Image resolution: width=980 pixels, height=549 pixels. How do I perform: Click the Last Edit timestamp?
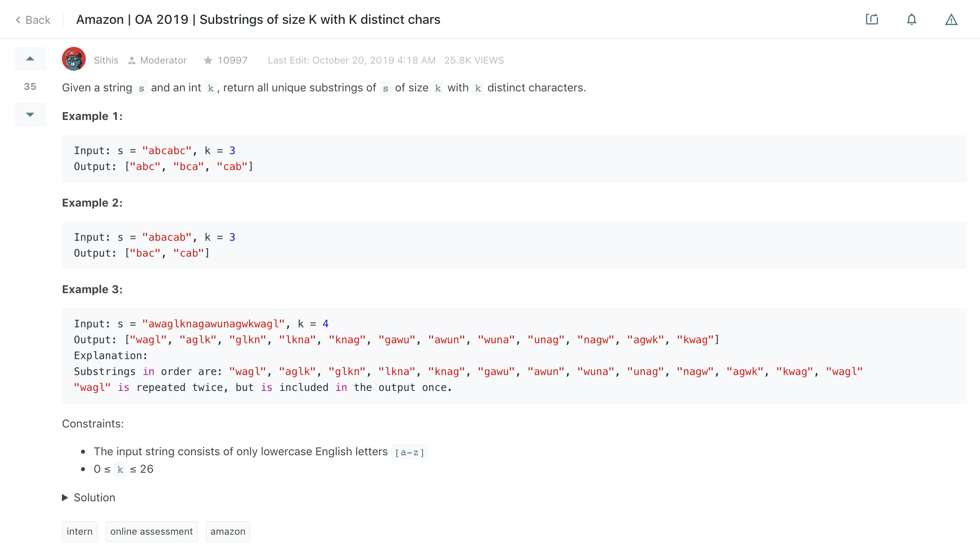351,60
